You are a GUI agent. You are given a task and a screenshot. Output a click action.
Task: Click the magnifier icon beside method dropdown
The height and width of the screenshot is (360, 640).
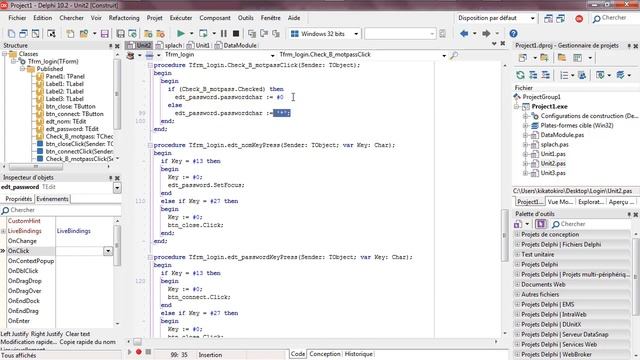[453, 55]
